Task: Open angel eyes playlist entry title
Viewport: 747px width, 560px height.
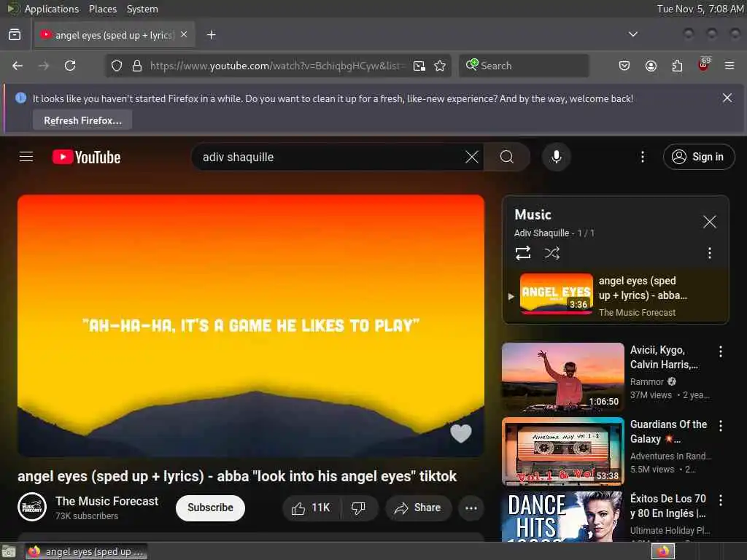Action: coord(643,287)
